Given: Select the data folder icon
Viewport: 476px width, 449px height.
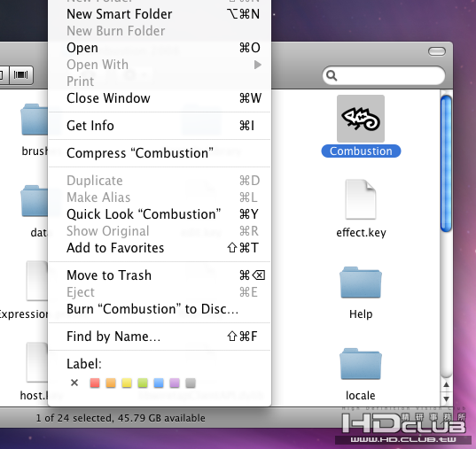Looking at the screenshot, I should coord(35,201).
